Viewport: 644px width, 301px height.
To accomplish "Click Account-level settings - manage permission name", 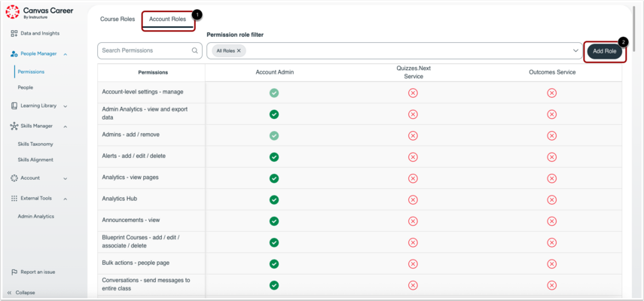I will point(142,92).
